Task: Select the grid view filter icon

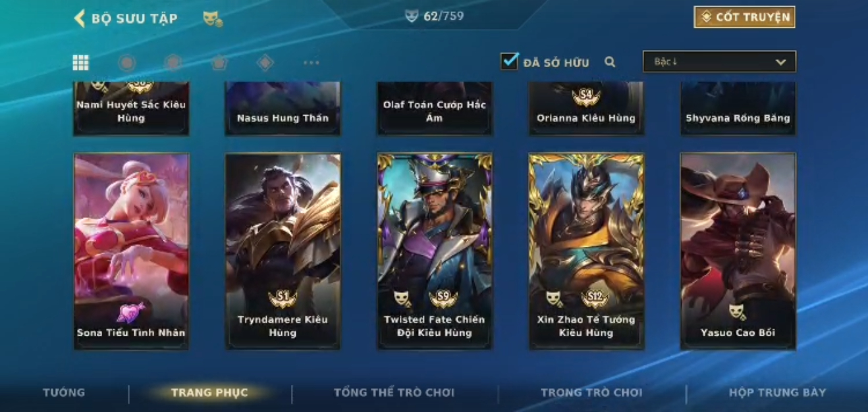Action: [81, 63]
